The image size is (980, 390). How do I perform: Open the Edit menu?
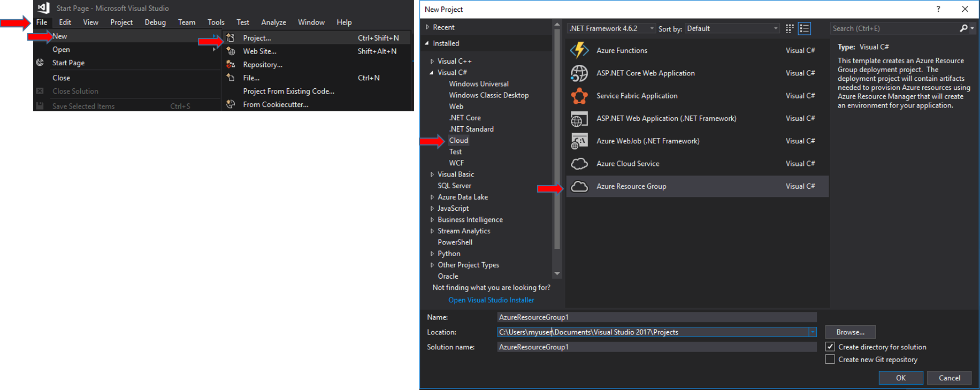click(x=65, y=22)
